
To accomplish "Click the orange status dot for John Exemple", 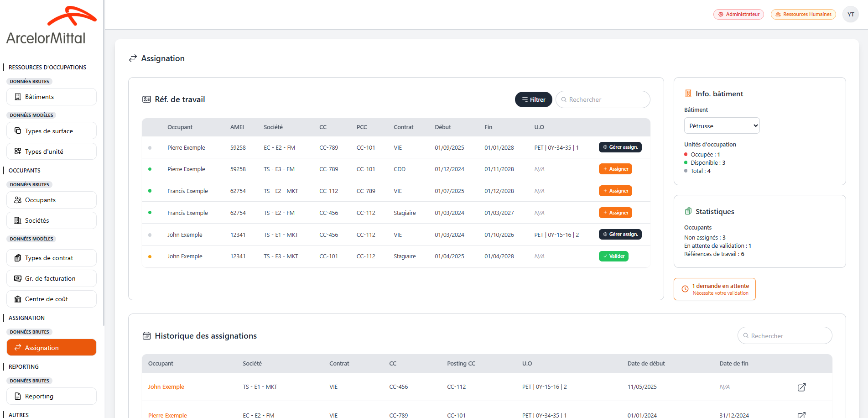I will coord(150,256).
